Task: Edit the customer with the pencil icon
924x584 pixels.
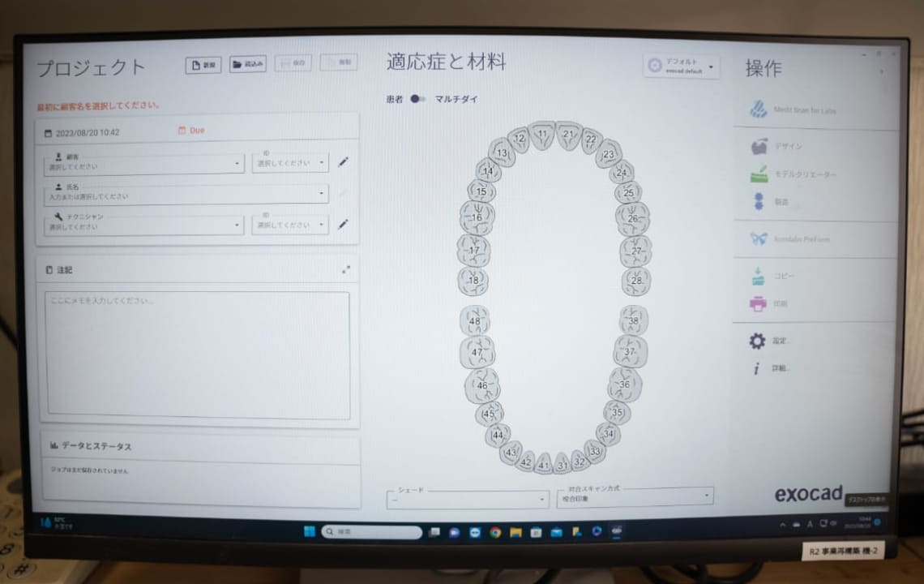Action: (344, 163)
